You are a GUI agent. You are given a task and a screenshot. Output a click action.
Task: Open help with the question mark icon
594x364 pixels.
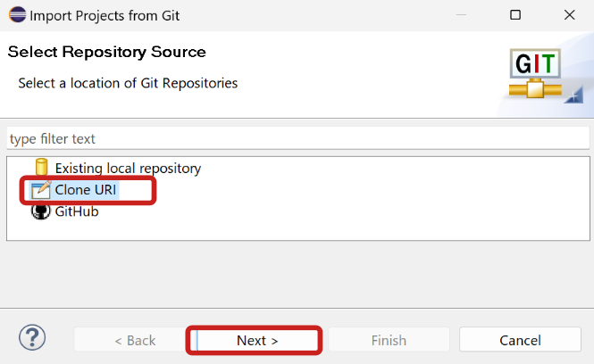click(x=33, y=339)
